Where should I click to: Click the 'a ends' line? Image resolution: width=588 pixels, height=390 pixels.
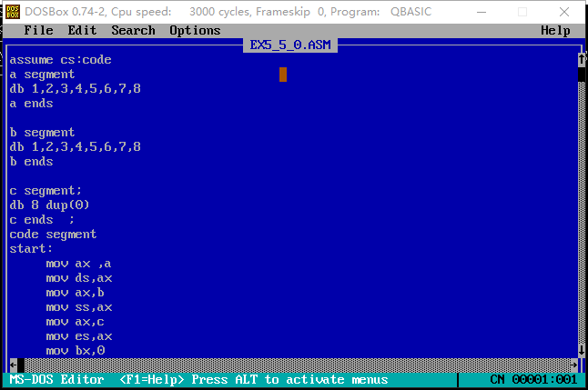pyautogui.click(x=31, y=104)
